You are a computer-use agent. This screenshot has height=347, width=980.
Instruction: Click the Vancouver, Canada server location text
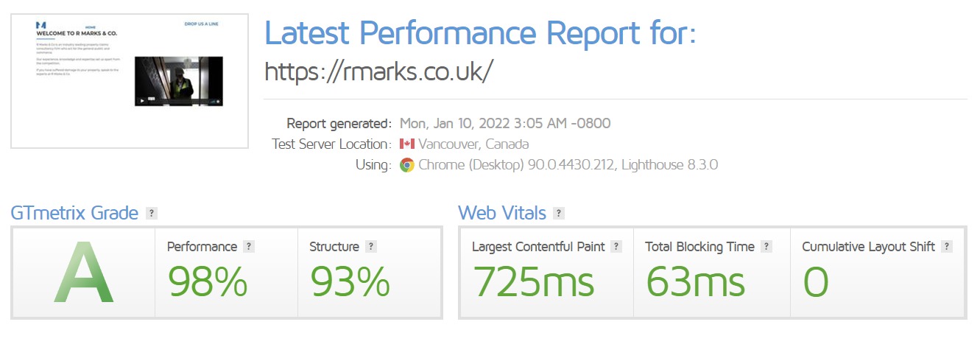click(473, 144)
